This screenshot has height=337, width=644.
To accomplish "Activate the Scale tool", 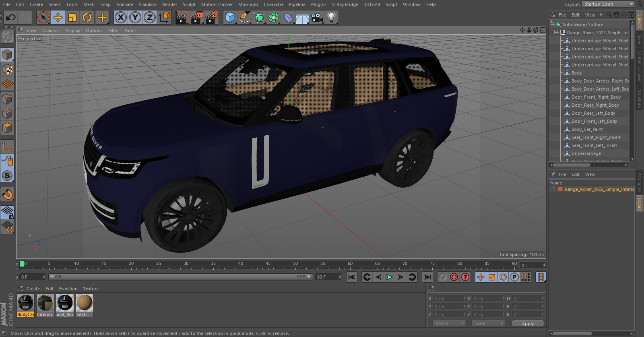I will 72,17.
